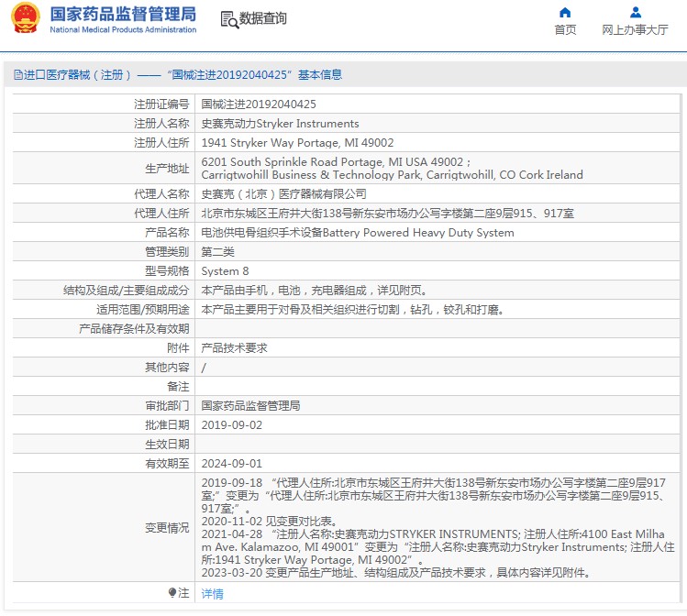
Task: Click the 适用范围/预期用途 label
Action: (143, 310)
